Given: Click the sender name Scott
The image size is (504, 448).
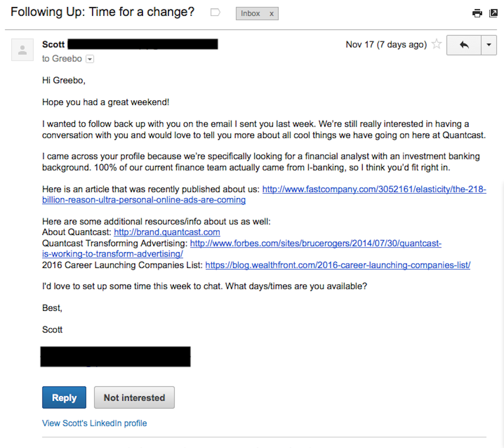Looking at the screenshot, I should [x=53, y=45].
